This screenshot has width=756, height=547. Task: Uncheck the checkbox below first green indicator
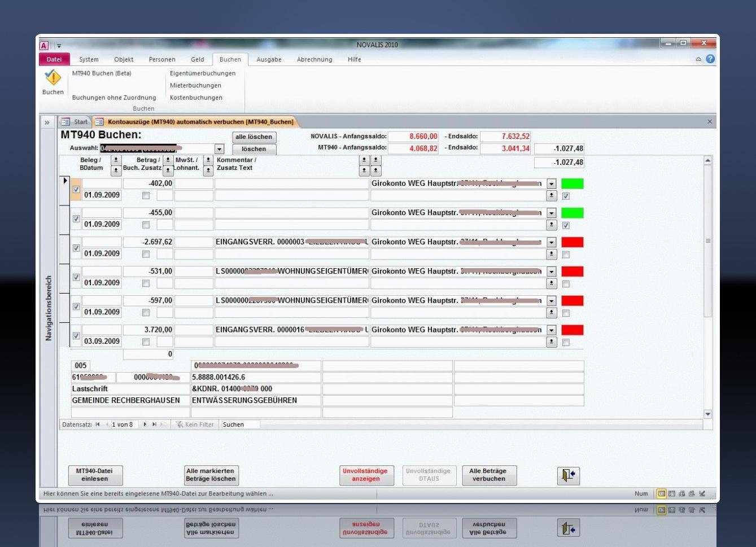click(x=566, y=196)
